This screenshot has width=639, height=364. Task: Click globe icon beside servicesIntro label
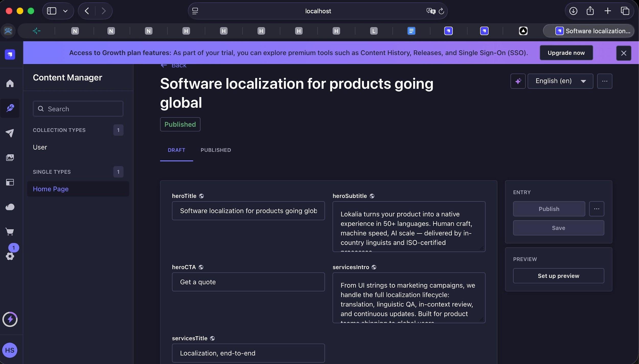(x=374, y=267)
